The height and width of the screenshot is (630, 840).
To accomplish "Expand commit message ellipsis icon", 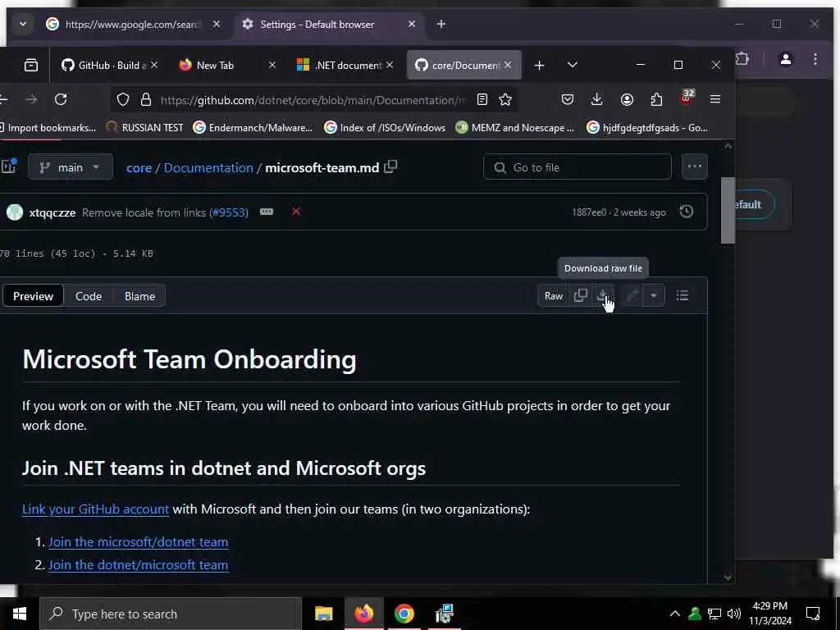I will coord(267,212).
